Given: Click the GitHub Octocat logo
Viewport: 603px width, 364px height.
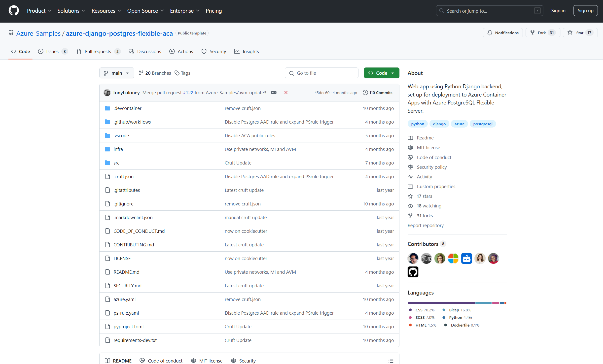Looking at the screenshot, I should [14, 11].
